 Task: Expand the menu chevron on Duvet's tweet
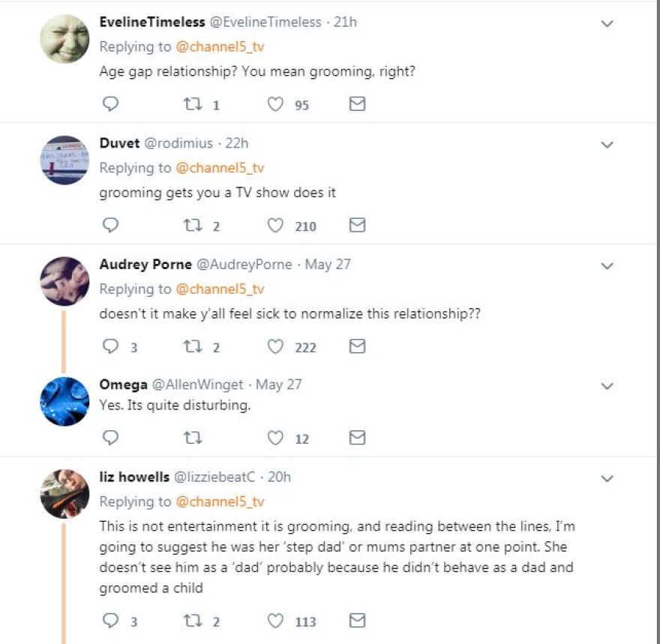coord(607,144)
